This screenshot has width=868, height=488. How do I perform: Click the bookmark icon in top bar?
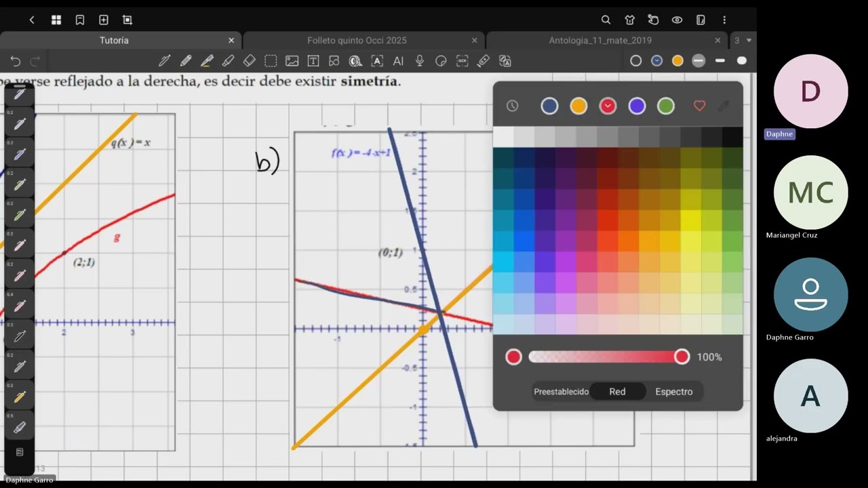pos(80,20)
